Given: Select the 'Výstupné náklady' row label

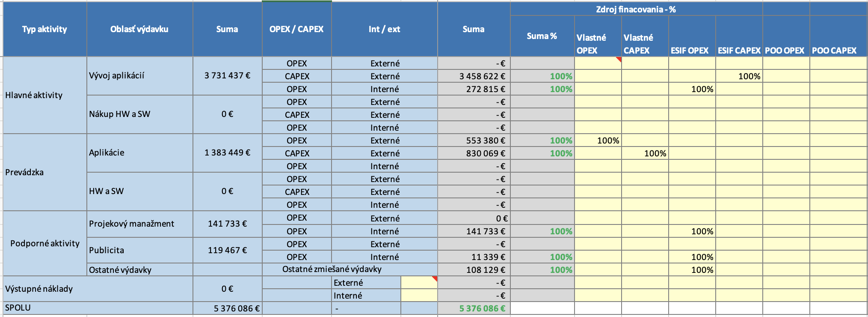Looking at the screenshot, I should [x=98, y=289].
